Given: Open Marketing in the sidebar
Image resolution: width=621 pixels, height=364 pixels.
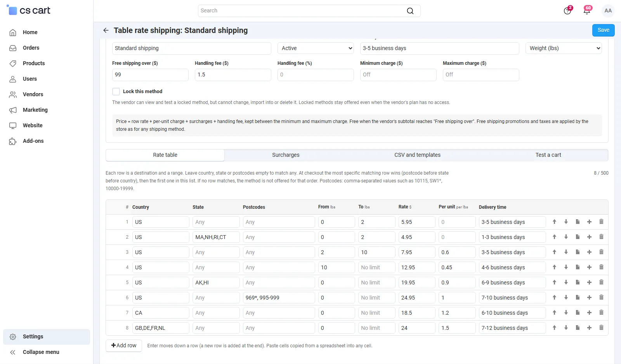Looking at the screenshot, I should coord(47,110).
